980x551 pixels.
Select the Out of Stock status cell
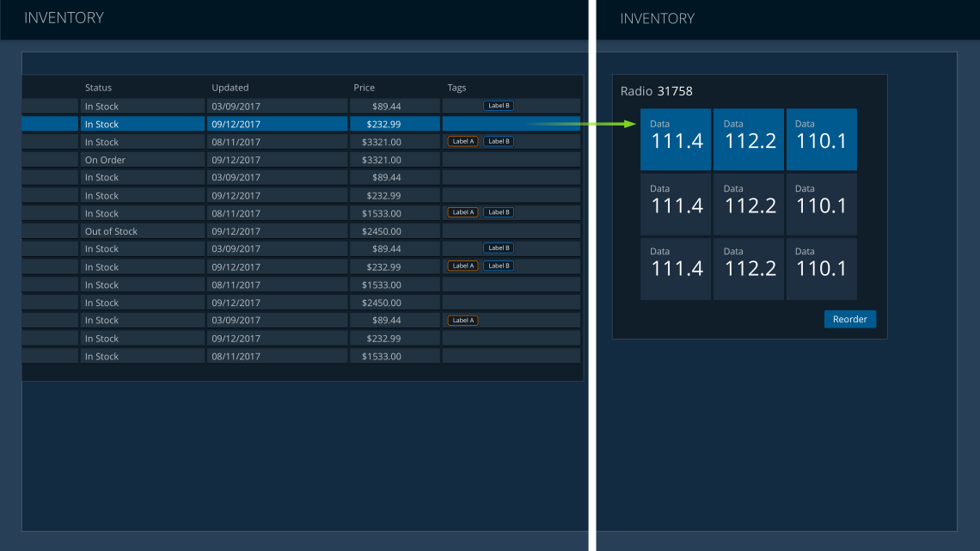143,231
